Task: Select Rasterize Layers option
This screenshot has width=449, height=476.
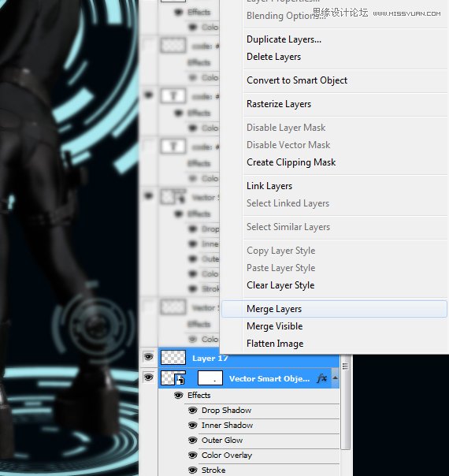Action: pos(279,104)
